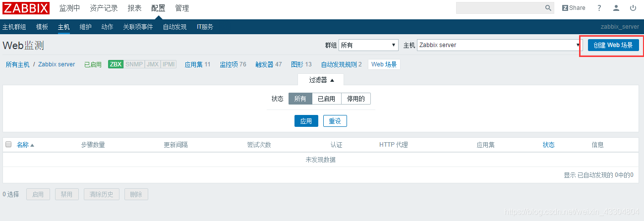The image size is (644, 221).
Task: Tick the select-all checkbox in table header
Action: [8, 145]
